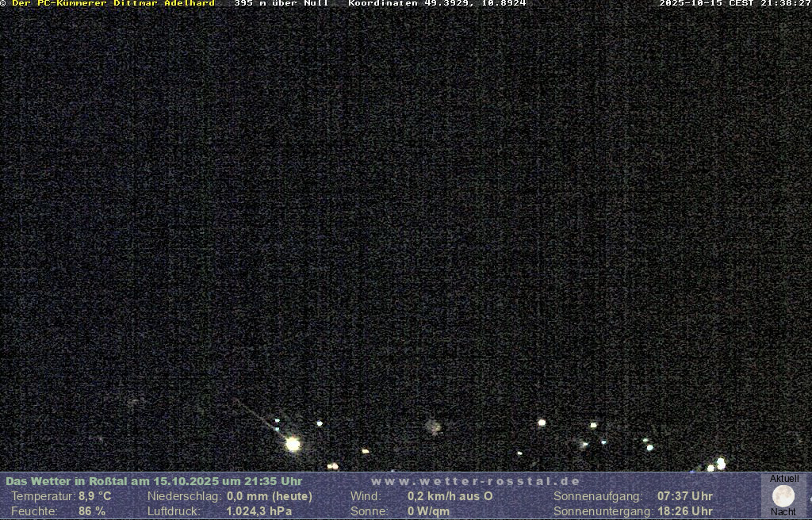Screen dimensions: 812x520
Task: Click the Sonne value 0 W/qm
Action: [428, 511]
